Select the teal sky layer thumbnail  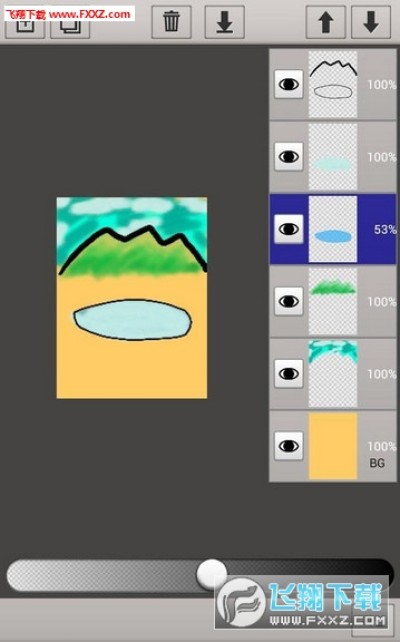333,373
